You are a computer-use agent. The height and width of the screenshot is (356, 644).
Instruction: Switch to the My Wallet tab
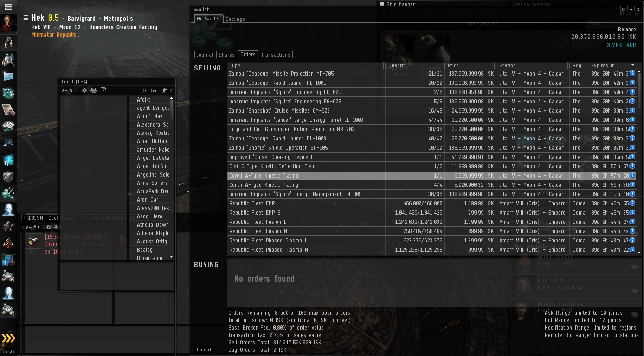pyautogui.click(x=208, y=19)
